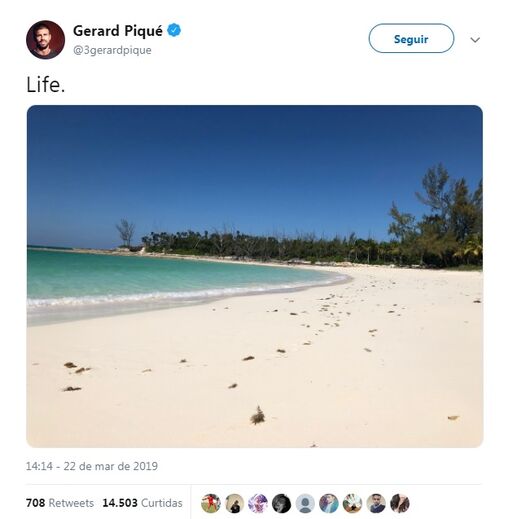
Task: Click the last liker avatar in the row
Action: 400,503
